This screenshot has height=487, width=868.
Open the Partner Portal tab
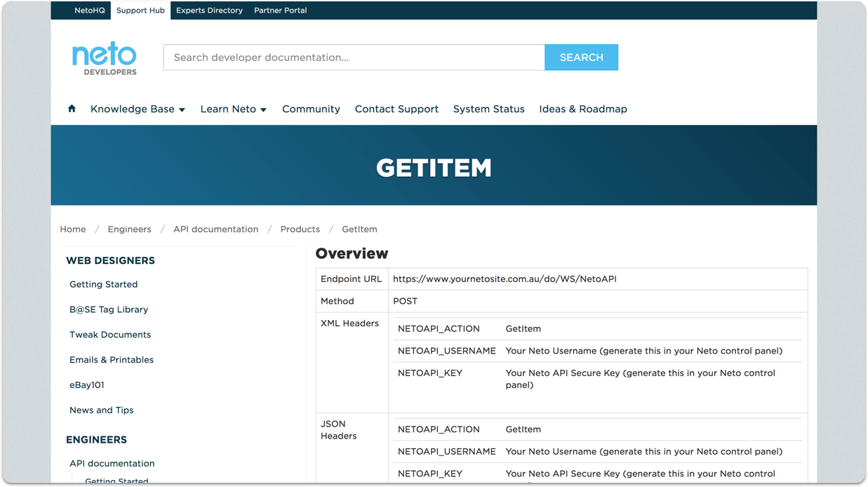click(x=280, y=11)
